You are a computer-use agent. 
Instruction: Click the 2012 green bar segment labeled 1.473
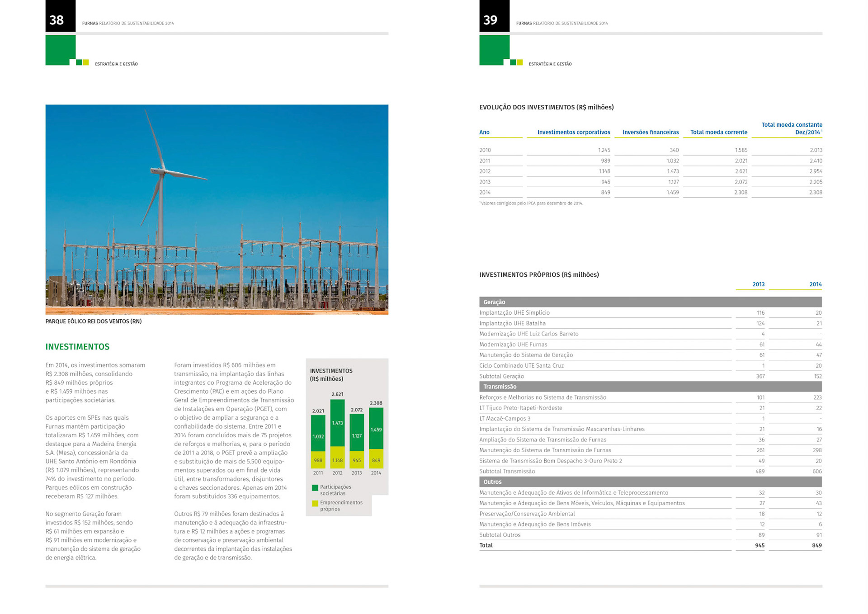(x=337, y=423)
